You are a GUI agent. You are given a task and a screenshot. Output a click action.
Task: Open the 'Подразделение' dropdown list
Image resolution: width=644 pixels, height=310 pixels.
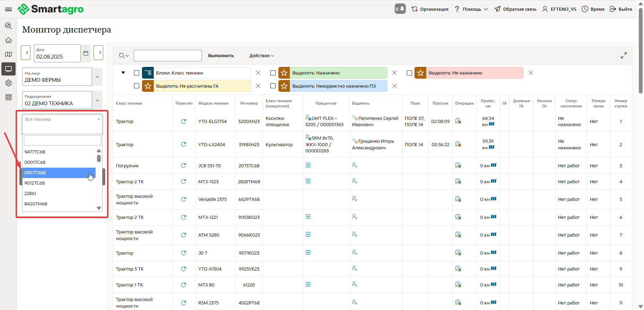97,100
